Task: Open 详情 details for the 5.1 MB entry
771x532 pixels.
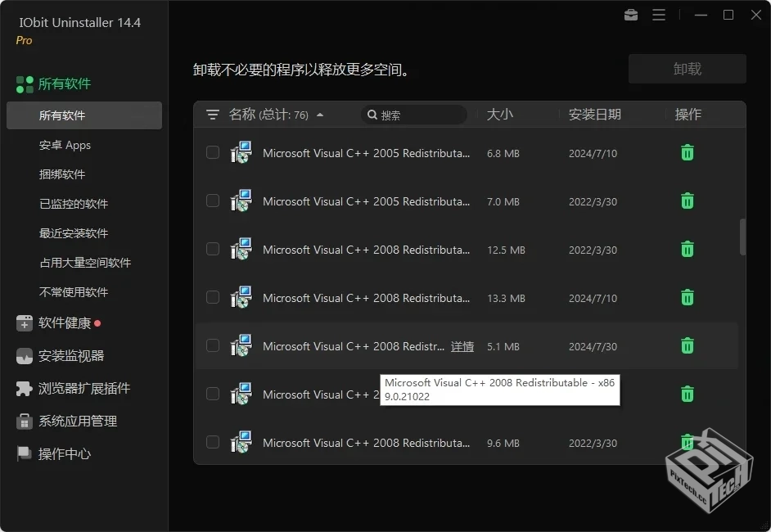Action: pos(462,346)
